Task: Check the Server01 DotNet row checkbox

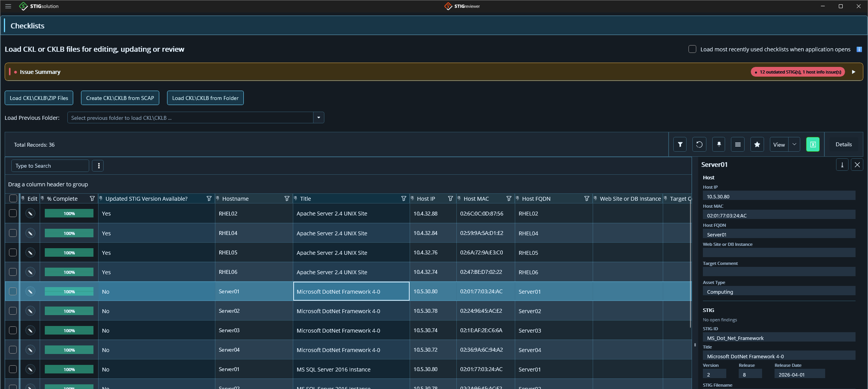Action: point(13,291)
